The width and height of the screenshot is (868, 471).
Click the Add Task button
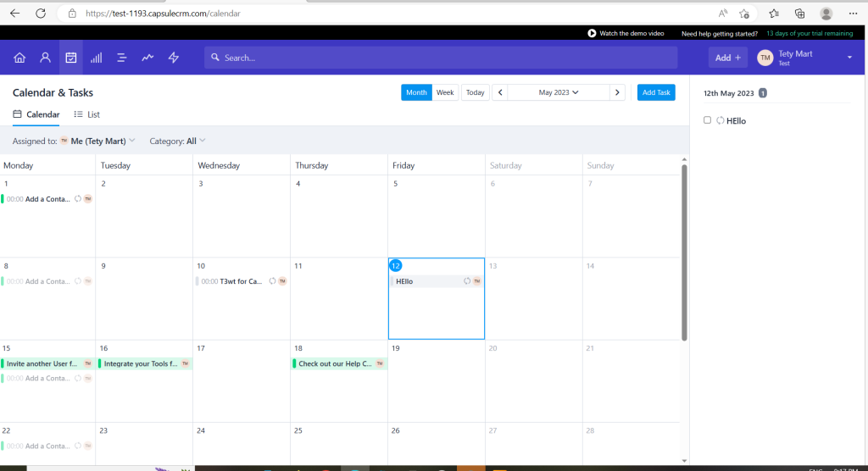pos(656,92)
